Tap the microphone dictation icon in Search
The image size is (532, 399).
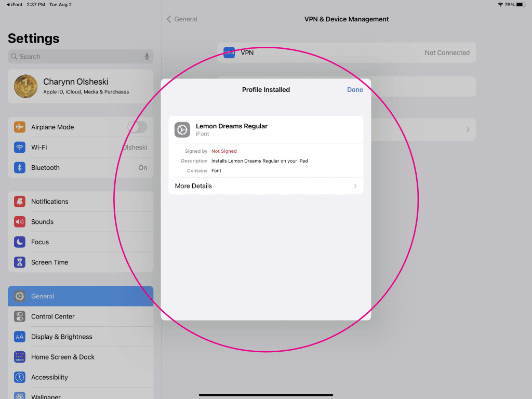147,57
